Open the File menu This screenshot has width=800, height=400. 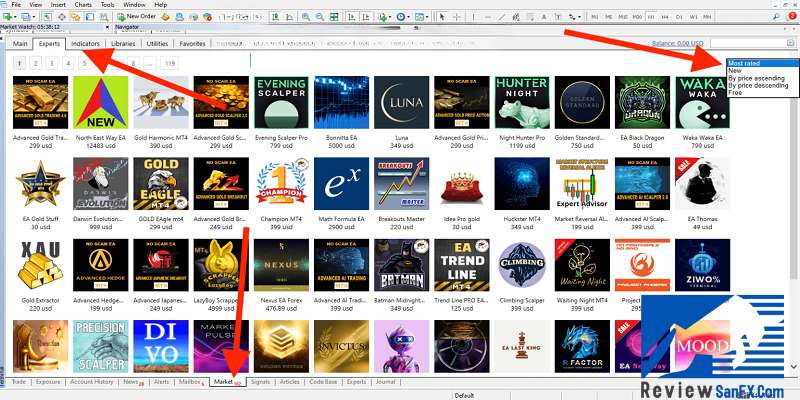16,5
